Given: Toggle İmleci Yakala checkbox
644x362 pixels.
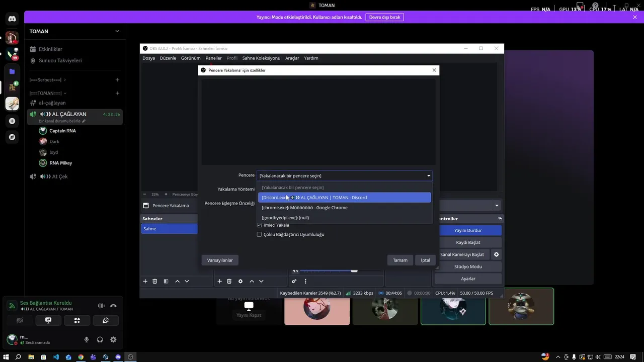Looking at the screenshot, I should pyautogui.click(x=260, y=225).
